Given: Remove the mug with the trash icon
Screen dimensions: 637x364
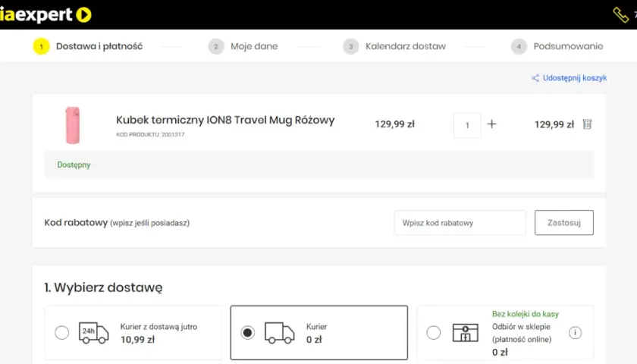Looking at the screenshot, I should [x=587, y=124].
